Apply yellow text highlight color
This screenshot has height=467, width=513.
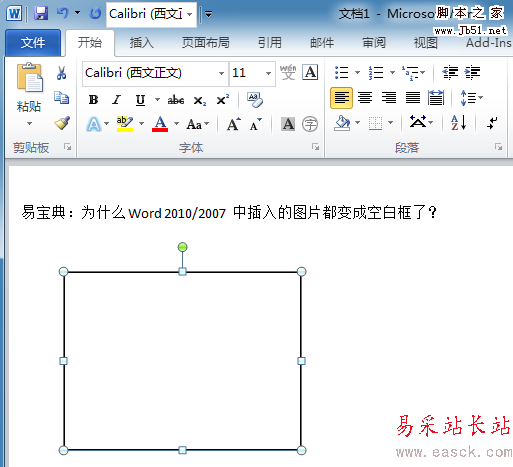(125, 124)
